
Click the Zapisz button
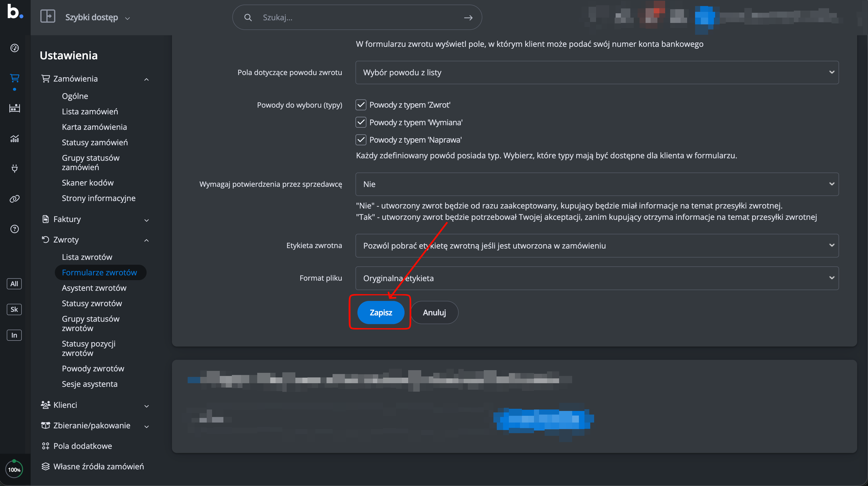[381, 313]
